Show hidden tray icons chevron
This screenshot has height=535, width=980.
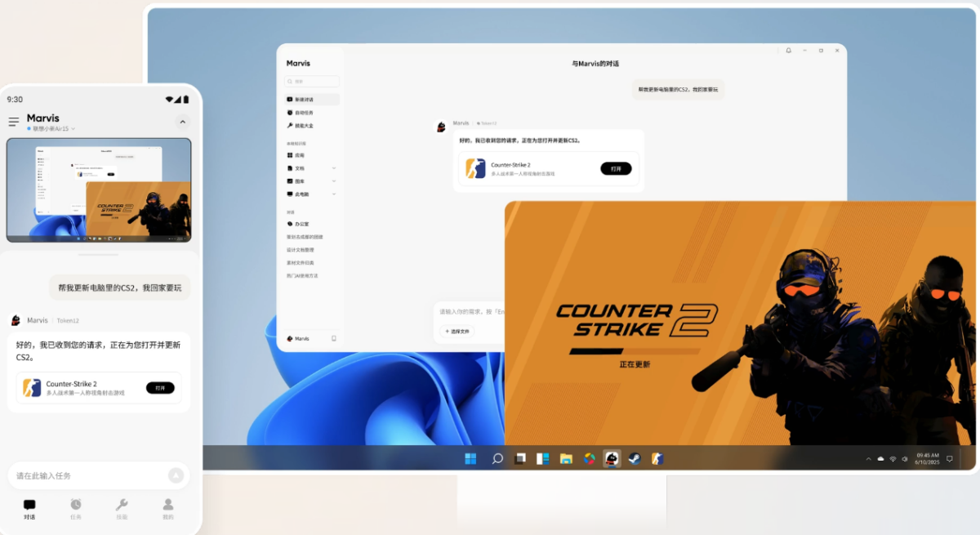869,459
